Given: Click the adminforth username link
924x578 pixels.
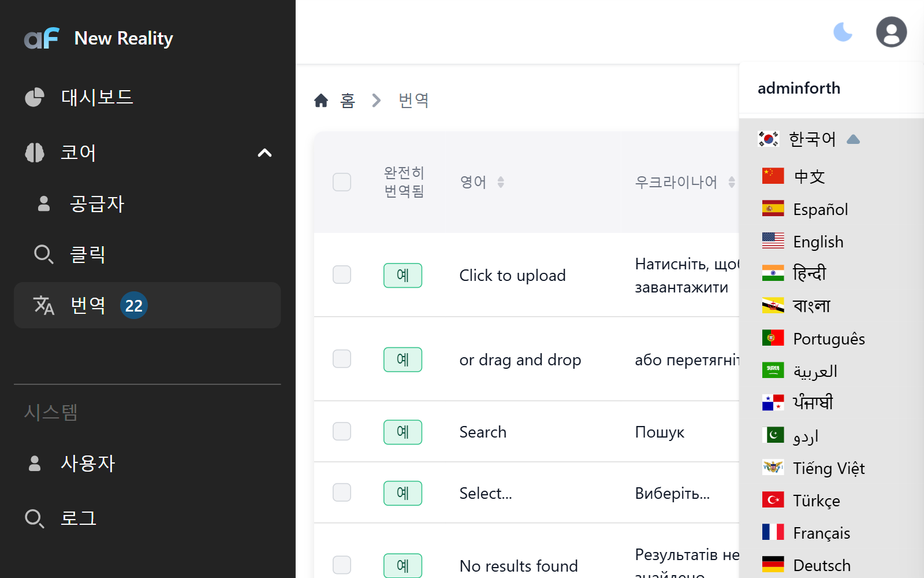Looking at the screenshot, I should click(x=799, y=88).
